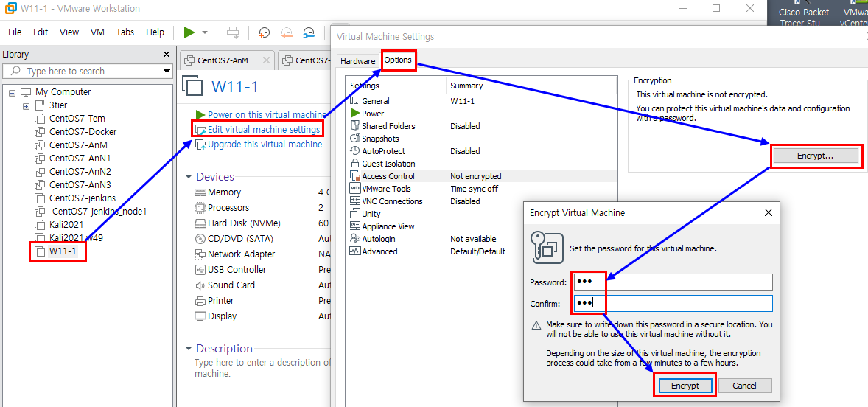
Task: Click the Memory device icon
Action: tap(200, 192)
